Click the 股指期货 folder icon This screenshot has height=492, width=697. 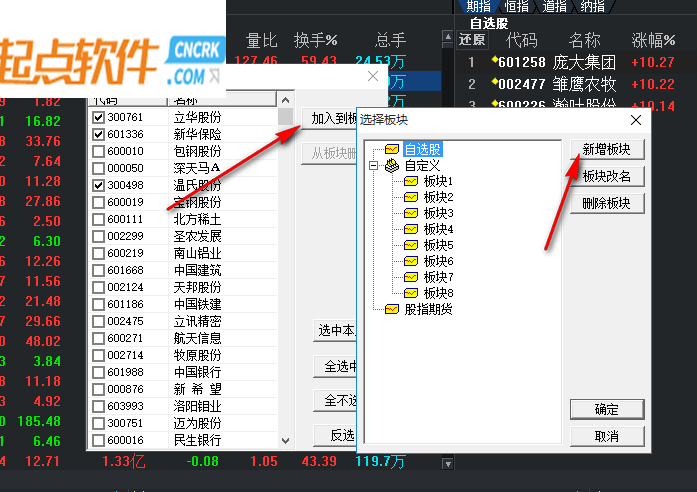(392, 309)
